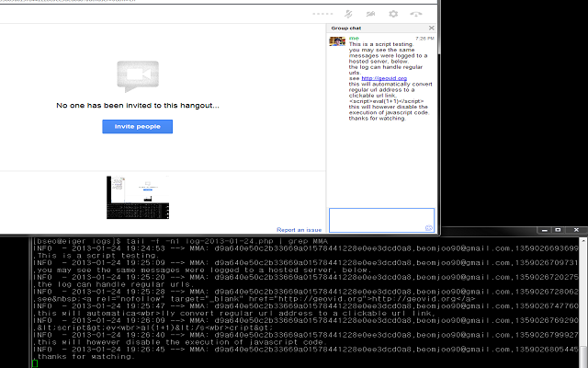Select the screen-share thumbnail in filmstrip
This screenshot has width=588, height=368.
138,197
